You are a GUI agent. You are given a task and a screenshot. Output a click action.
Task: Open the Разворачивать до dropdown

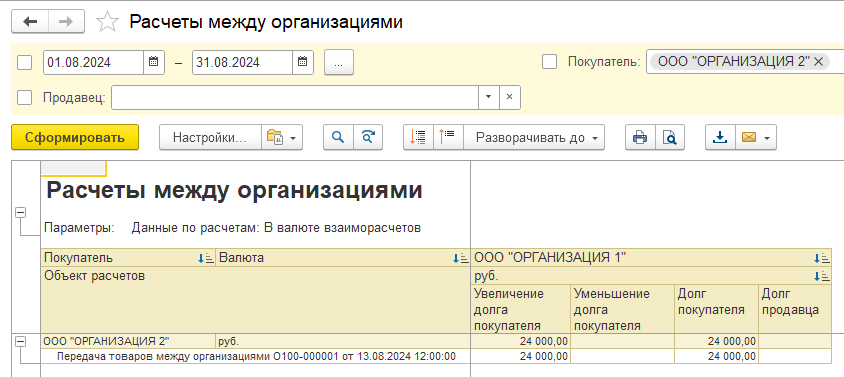(x=534, y=137)
